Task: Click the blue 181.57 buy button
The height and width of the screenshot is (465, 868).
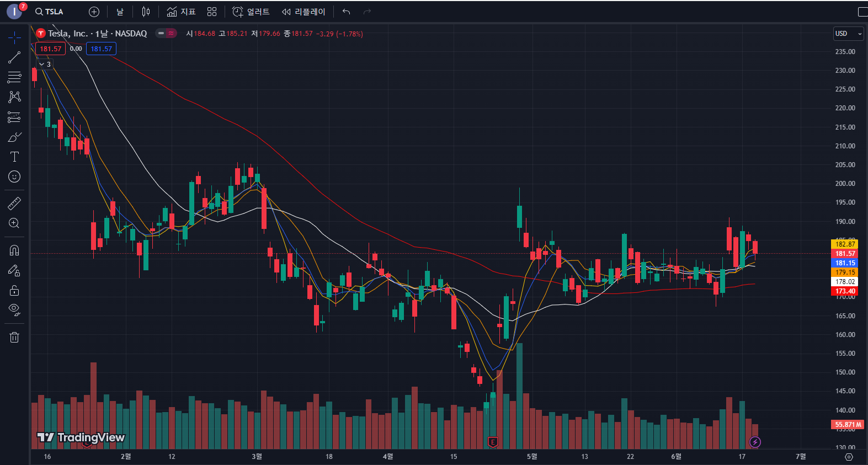Action: click(x=102, y=49)
